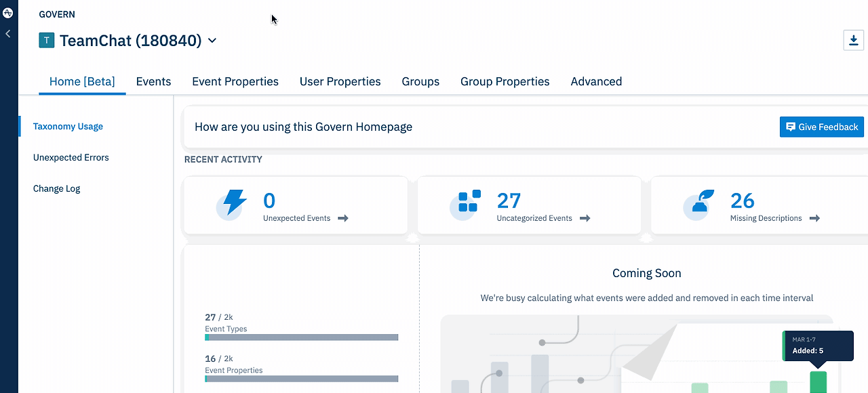The width and height of the screenshot is (868, 393).
Task: Select Unexpected Errors in the sidebar
Action: click(71, 157)
